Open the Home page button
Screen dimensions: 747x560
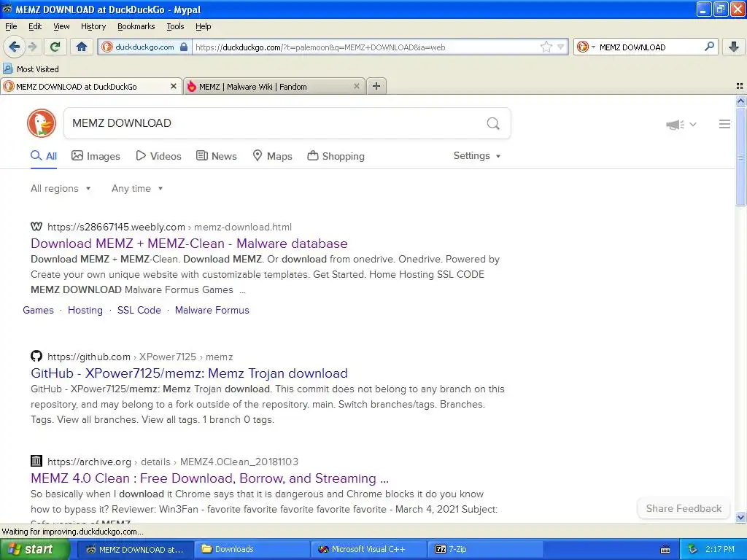pyautogui.click(x=82, y=47)
